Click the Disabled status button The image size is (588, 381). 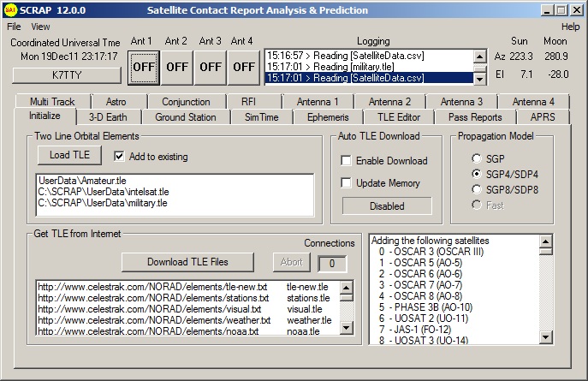(387, 205)
